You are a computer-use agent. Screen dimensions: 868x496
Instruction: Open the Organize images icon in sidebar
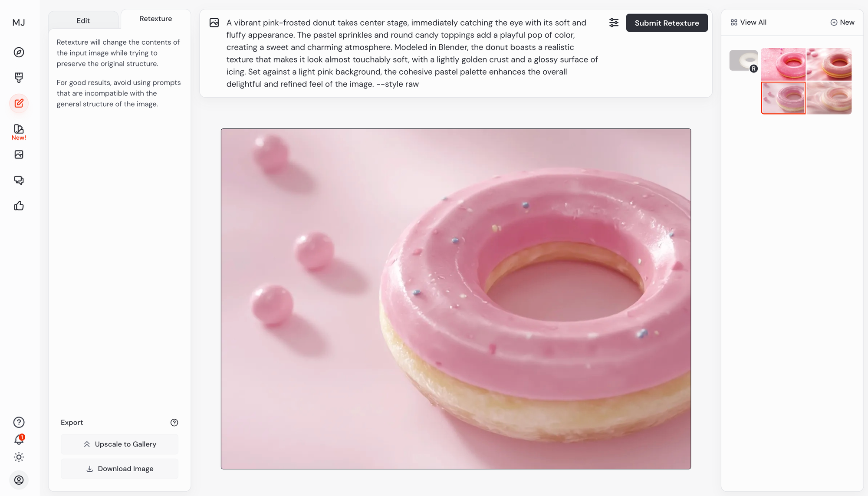pos(19,154)
